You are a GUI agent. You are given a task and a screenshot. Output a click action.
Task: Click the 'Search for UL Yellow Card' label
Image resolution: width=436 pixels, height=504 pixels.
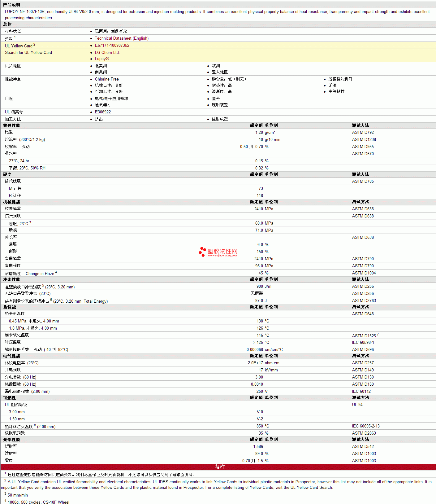pyautogui.click(x=28, y=53)
